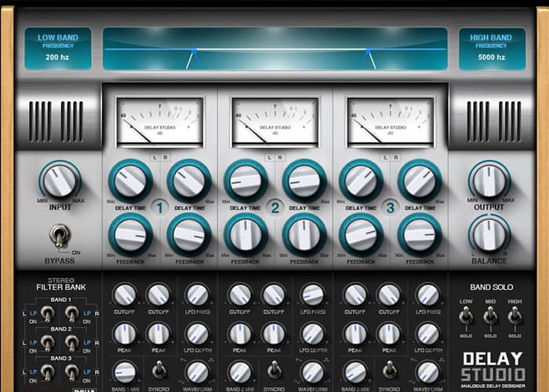Click band 3 right Cutoff knob

point(389,295)
